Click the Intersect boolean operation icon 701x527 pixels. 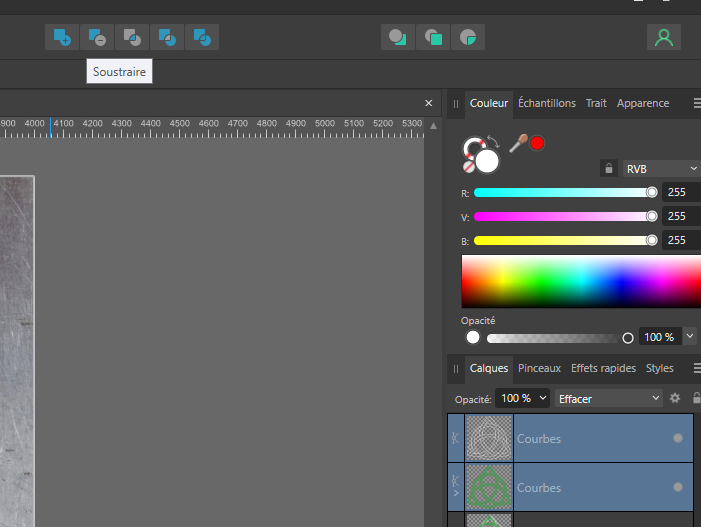click(132, 38)
